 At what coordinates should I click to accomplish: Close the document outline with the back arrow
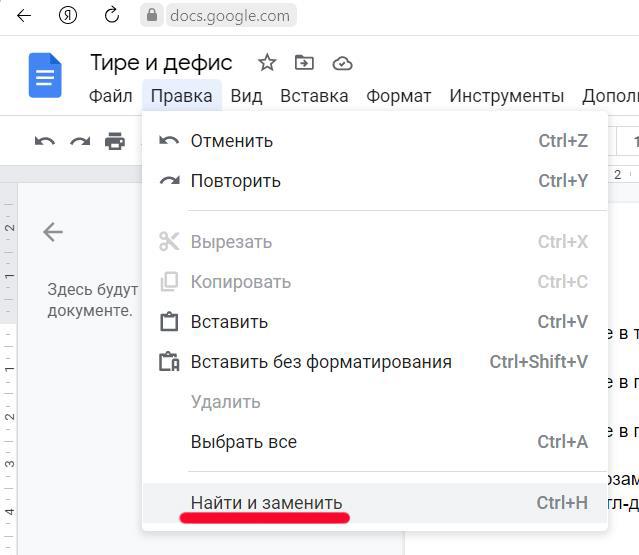(x=53, y=232)
